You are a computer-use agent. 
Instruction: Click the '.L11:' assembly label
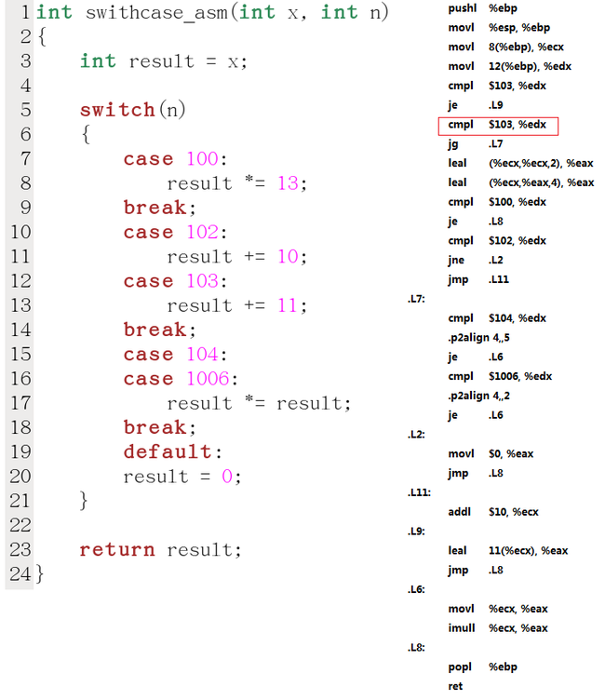[419, 492]
